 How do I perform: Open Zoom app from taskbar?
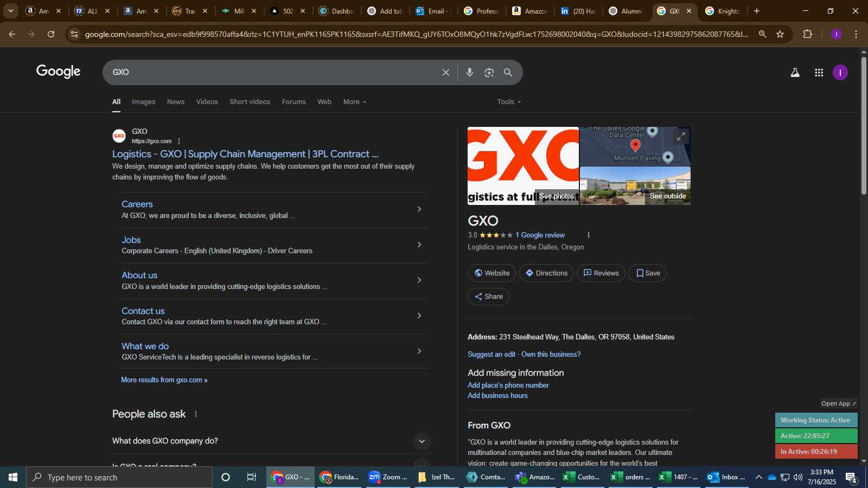[387, 477]
